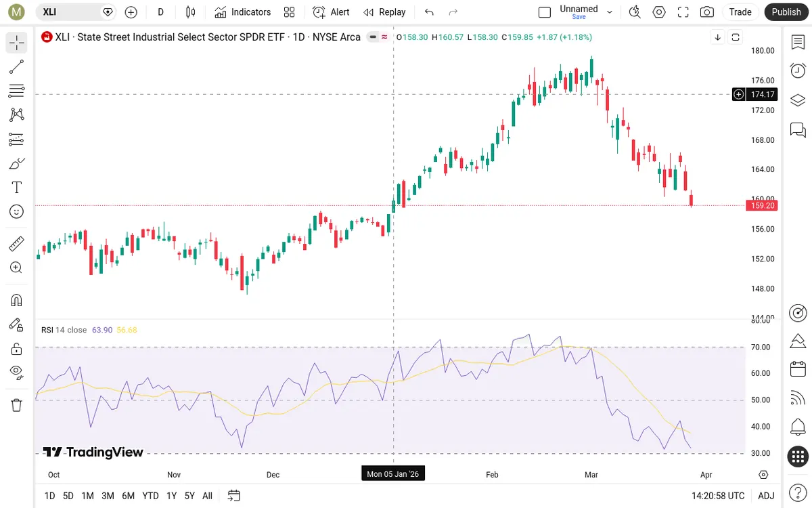
Task: Select the 5Y time range
Action: 189,496
